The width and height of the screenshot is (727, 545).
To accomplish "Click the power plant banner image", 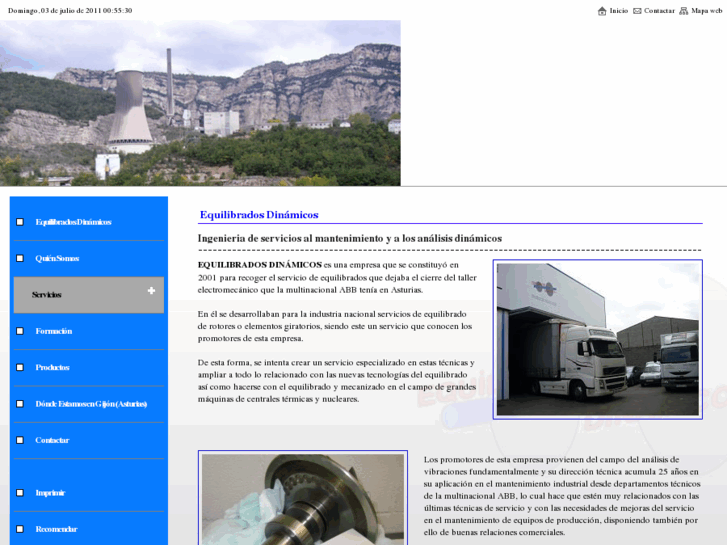I will pyautogui.click(x=200, y=103).
